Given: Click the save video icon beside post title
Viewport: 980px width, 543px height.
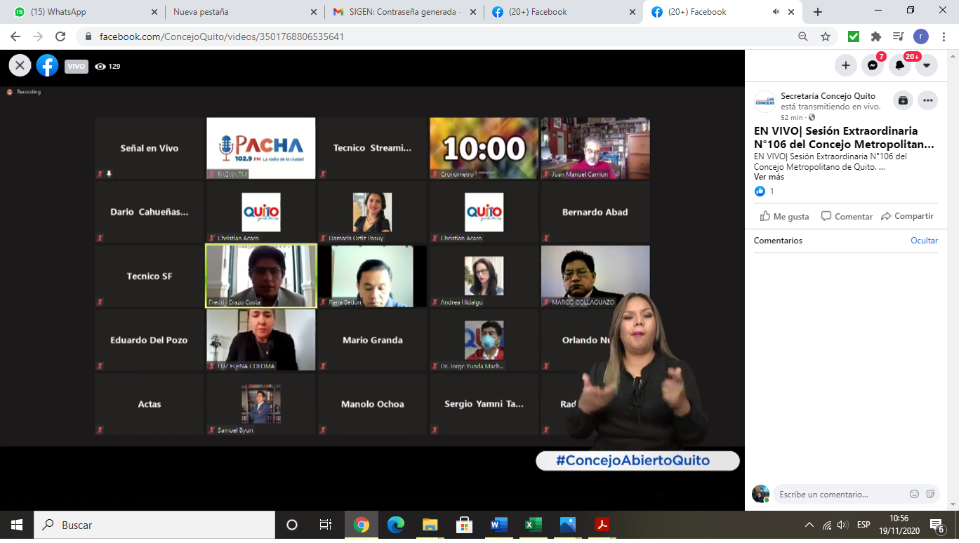Looking at the screenshot, I should (903, 100).
